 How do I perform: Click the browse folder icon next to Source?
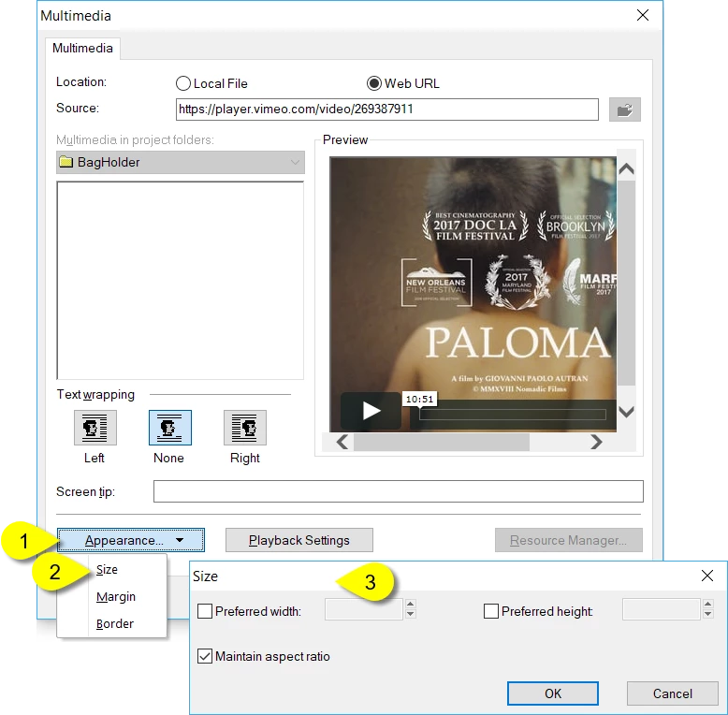click(x=624, y=109)
